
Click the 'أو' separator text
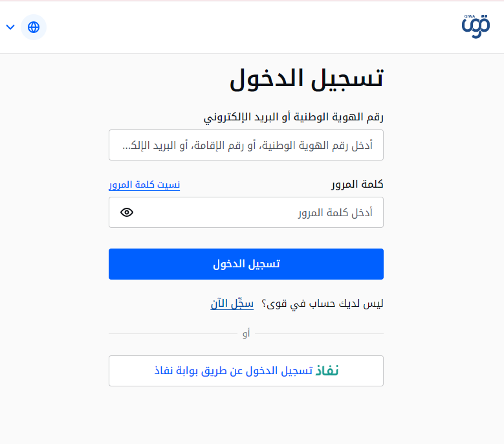click(246, 334)
